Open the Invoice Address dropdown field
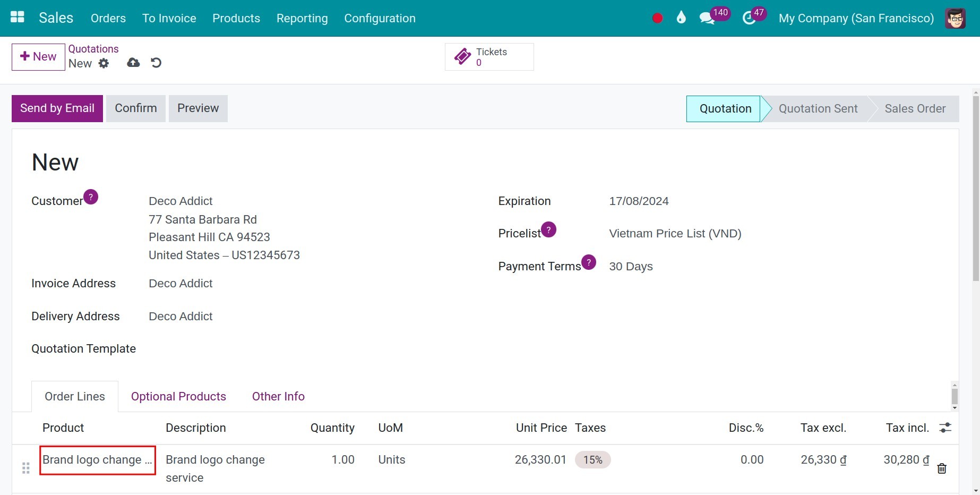The height and width of the screenshot is (495, 980). click(x=180, y=284)
